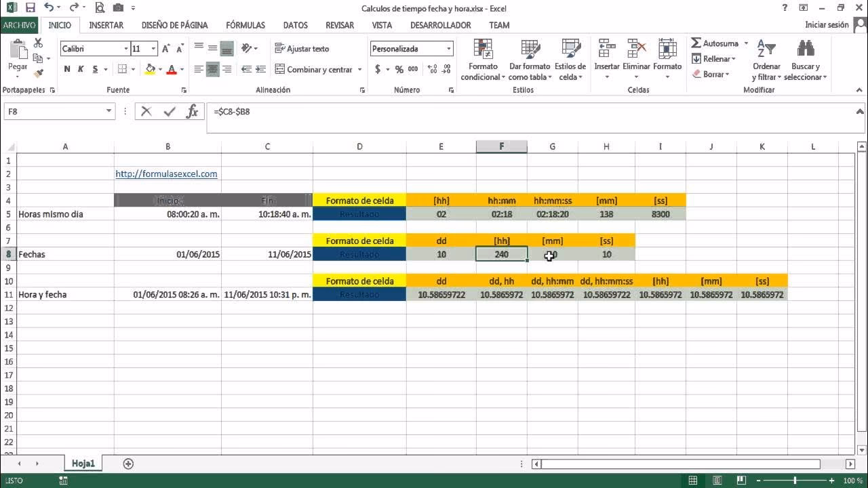868x488 pixels.
Task: Select cell G8 under the [mm] header
Action: (552, 255)
